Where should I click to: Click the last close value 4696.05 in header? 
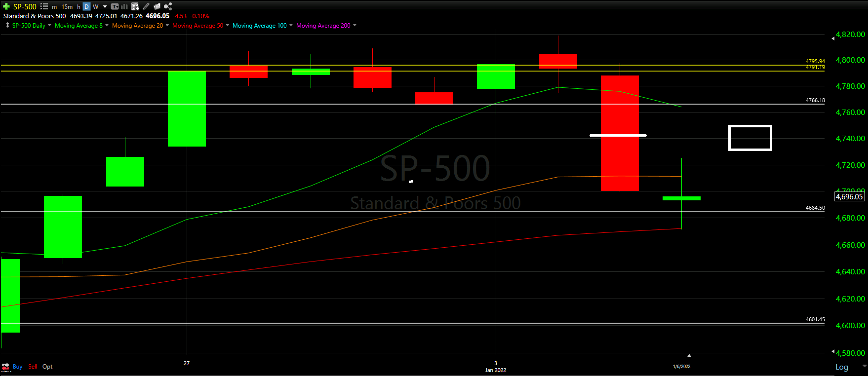click(158, 16)
